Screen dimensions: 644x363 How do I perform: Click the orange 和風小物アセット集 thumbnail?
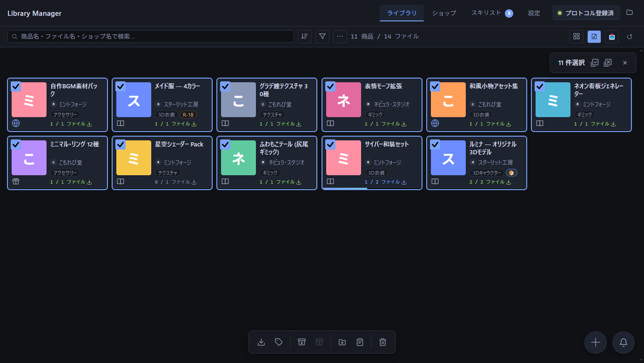pyautogui.click(x=448, y=99)
